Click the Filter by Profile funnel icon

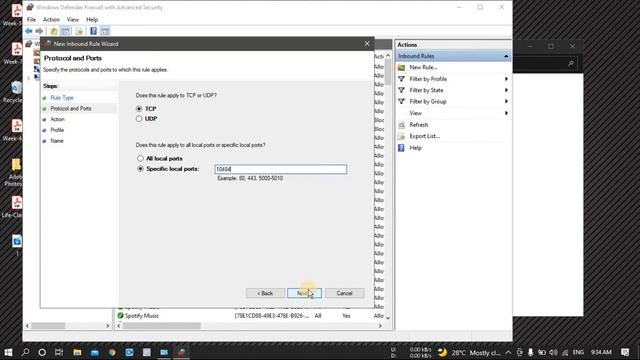point(402,79)
